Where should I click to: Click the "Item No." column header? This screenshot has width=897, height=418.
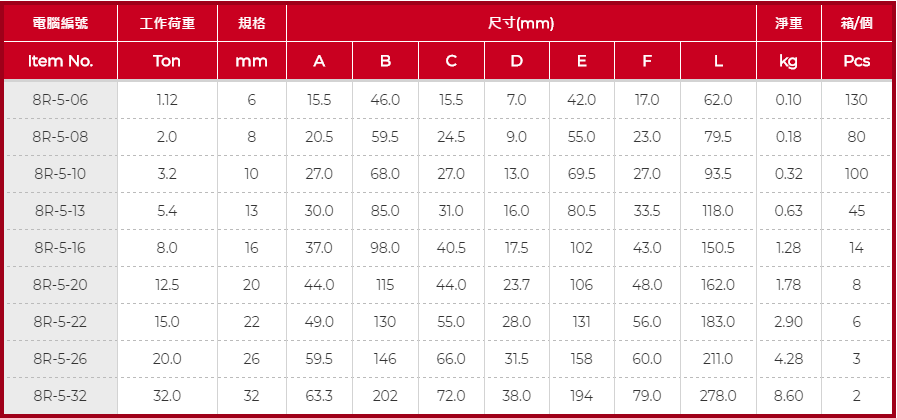61,61
